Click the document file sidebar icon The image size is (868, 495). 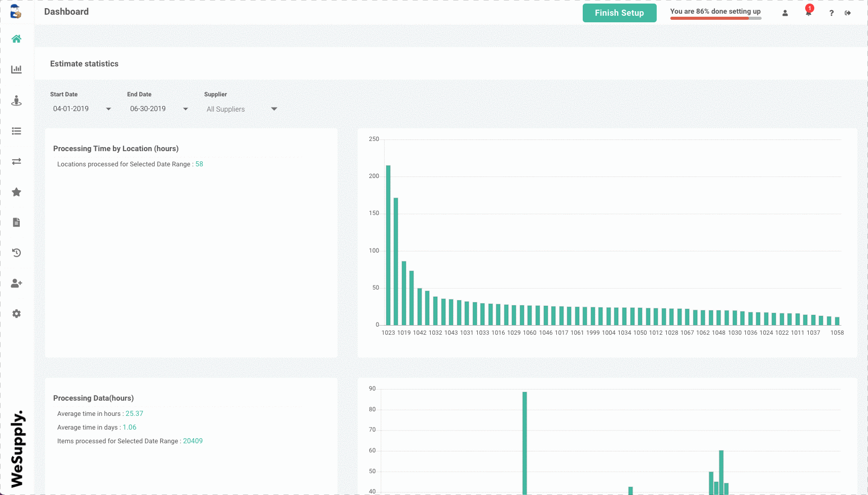pos(16,222)
